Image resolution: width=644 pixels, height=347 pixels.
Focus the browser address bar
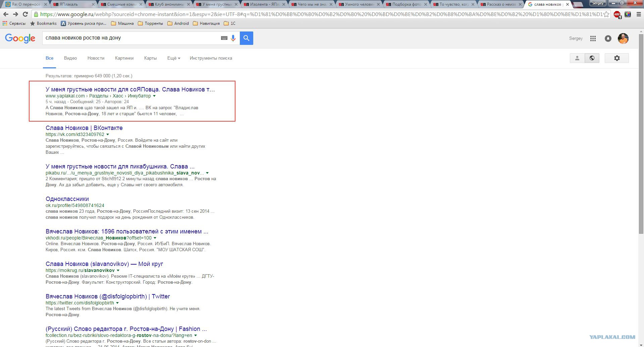click(x=321, y=14)
